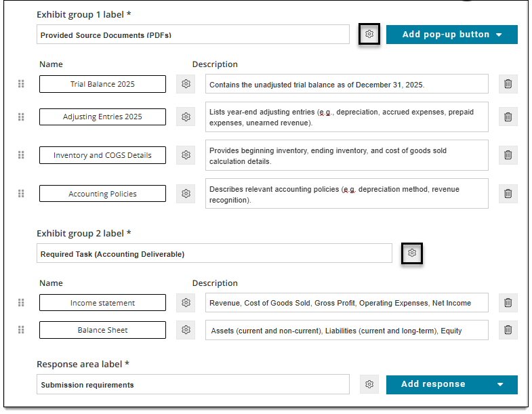Screen dimensions: 532x414
Task: Open settings gear for Exhibit group 2 label
Action: click(412, 253)
